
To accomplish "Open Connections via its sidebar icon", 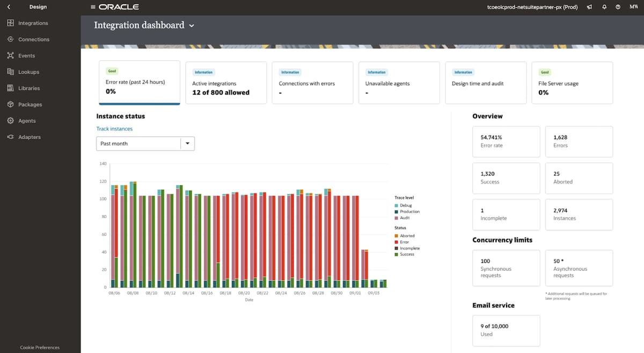I will pos(10,39).
